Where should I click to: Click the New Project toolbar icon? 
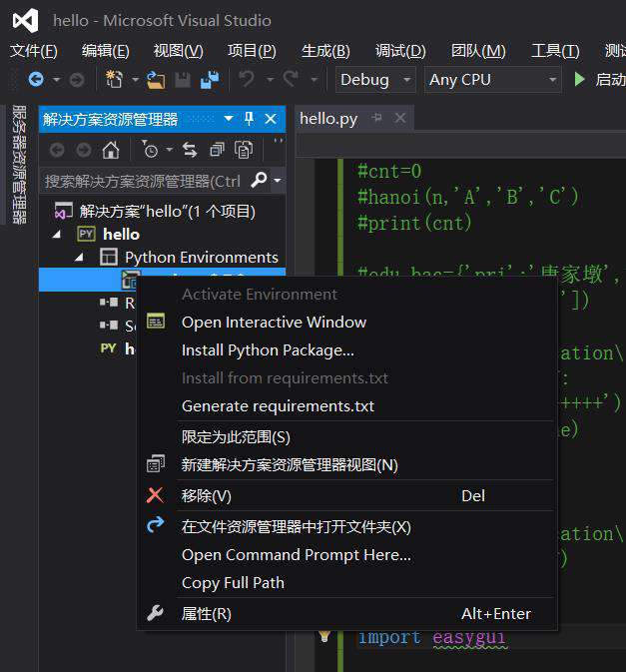[x=114, y=79]
